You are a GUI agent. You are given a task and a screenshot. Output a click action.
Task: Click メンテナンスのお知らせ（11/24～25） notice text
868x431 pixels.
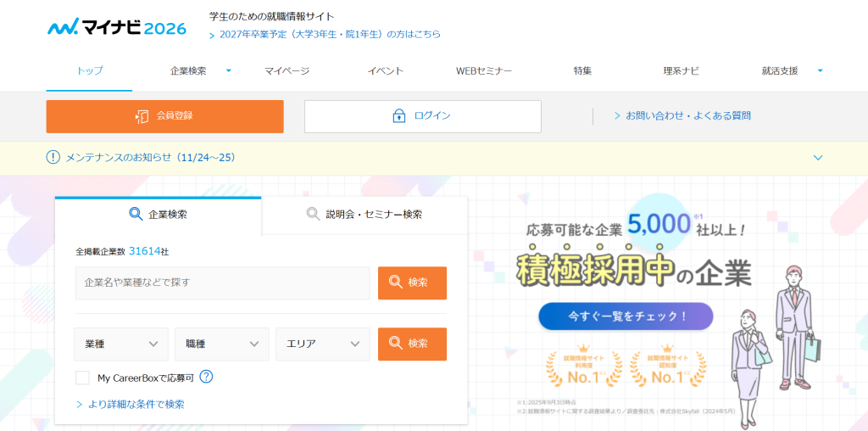151,158
